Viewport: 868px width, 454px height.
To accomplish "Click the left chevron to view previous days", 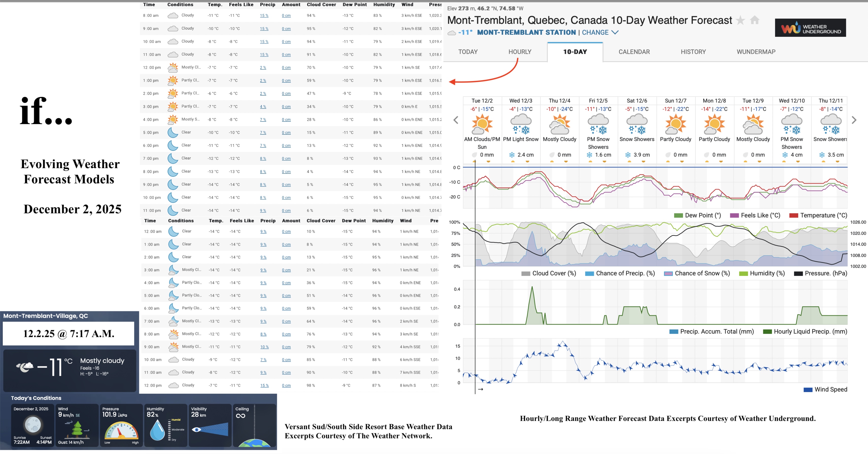I will (456, 120).
